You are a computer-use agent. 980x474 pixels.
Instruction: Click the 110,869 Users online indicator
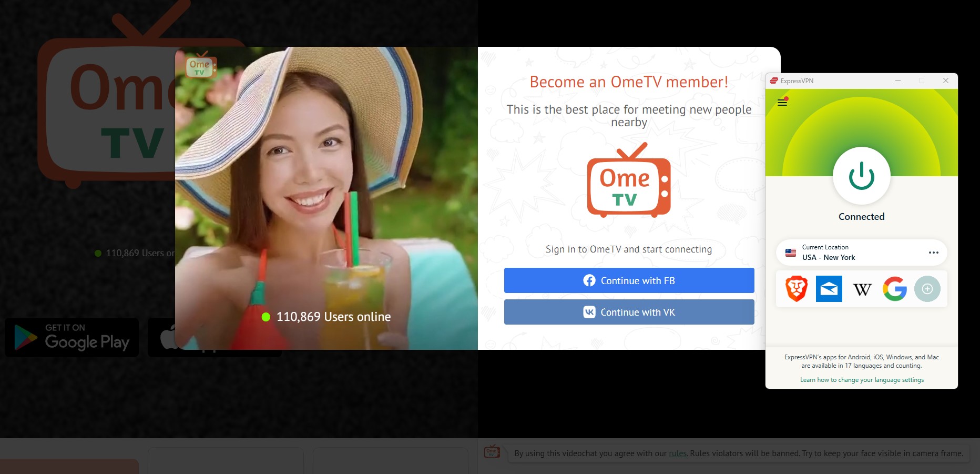(326, 317)
